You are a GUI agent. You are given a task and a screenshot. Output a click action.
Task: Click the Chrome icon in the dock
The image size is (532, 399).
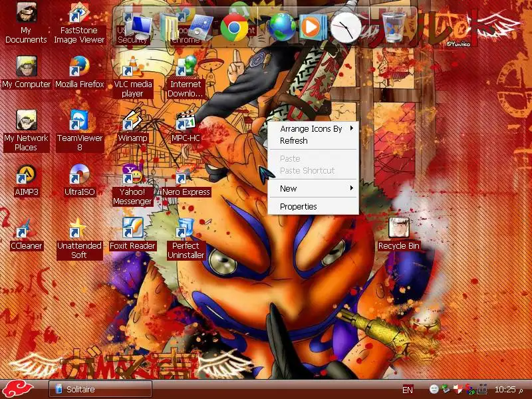tap(234, 28)
